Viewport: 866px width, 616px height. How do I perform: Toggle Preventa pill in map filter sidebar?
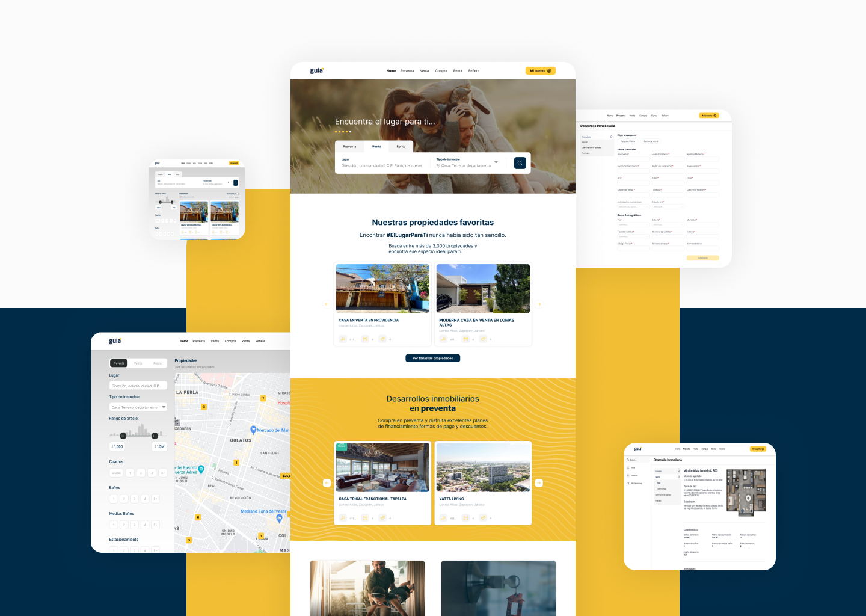119,363
